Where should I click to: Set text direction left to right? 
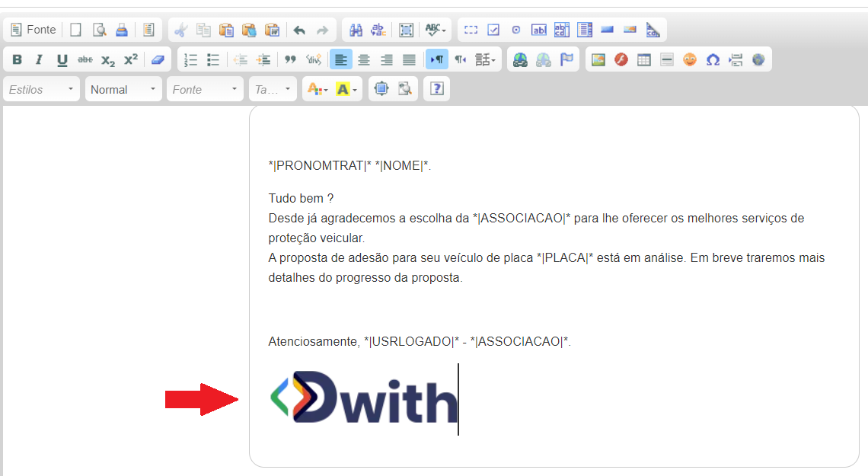pyautogui.click(x=437, y=59)
